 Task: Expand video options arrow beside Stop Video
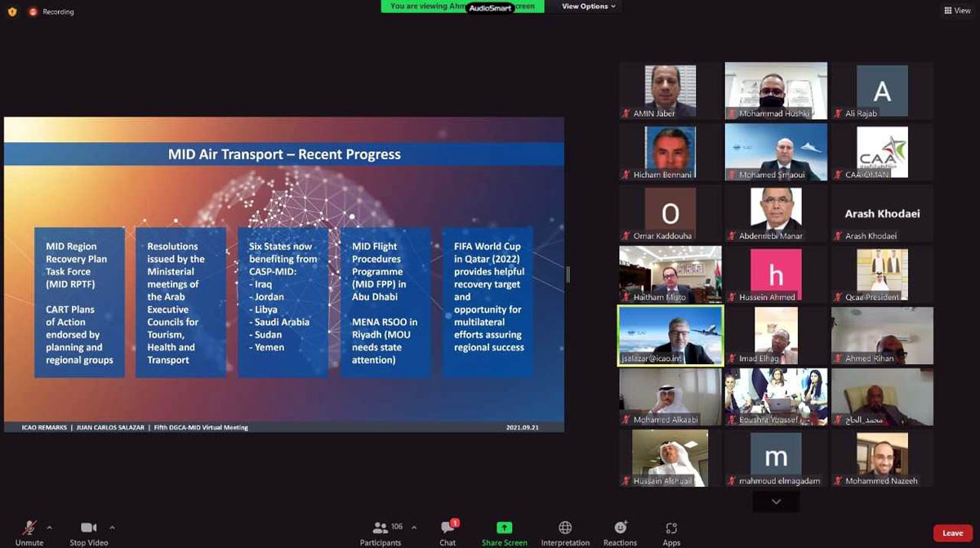pyautogui.click(x=112, y=528)
